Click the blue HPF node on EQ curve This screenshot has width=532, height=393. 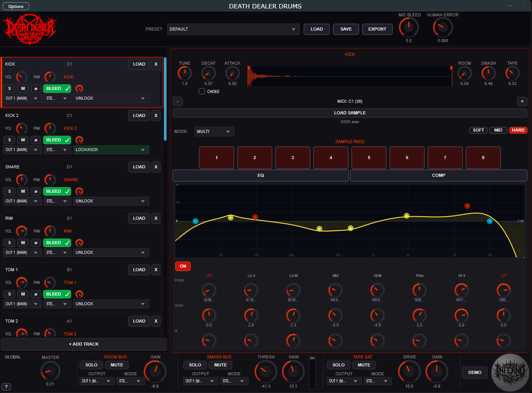pyautogui.click(x=195, y=221)
